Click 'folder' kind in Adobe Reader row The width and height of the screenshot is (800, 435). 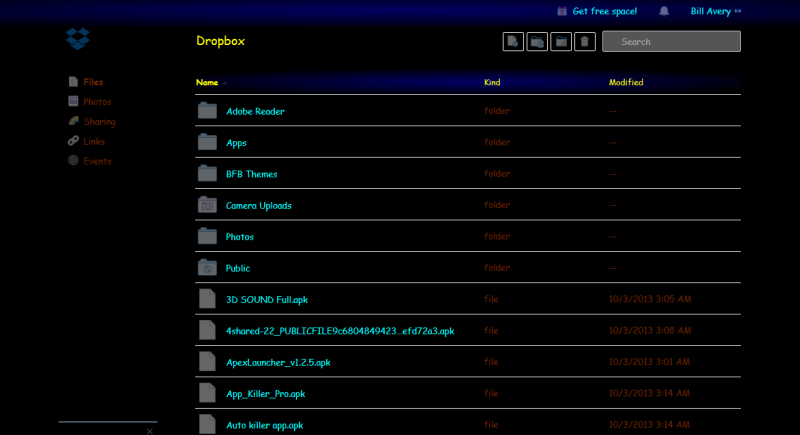(x=497, y=111)
